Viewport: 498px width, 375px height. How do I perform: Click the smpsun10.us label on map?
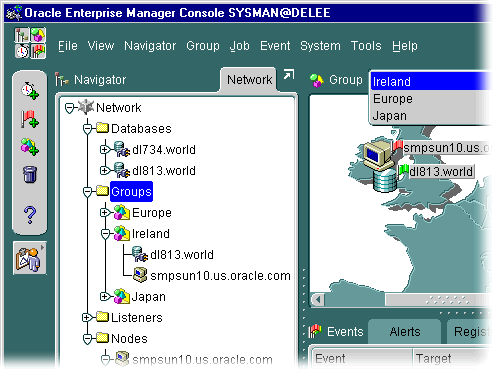pyautogui.click(x=447, y=148)
